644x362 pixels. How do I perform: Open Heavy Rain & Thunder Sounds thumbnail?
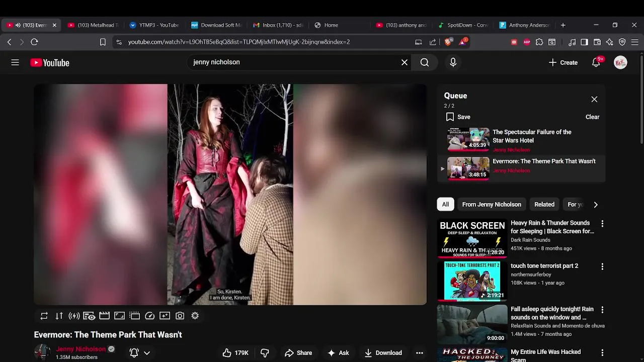click(472, 238)
